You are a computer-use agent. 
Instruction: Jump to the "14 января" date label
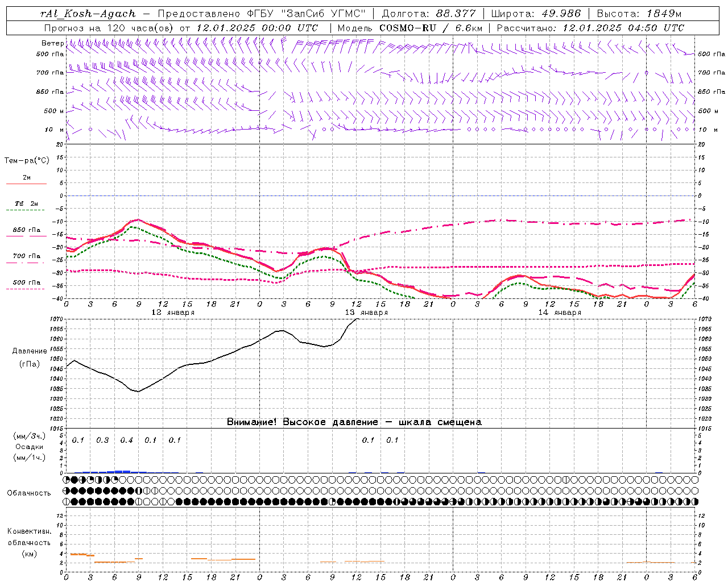pos(560,313)
